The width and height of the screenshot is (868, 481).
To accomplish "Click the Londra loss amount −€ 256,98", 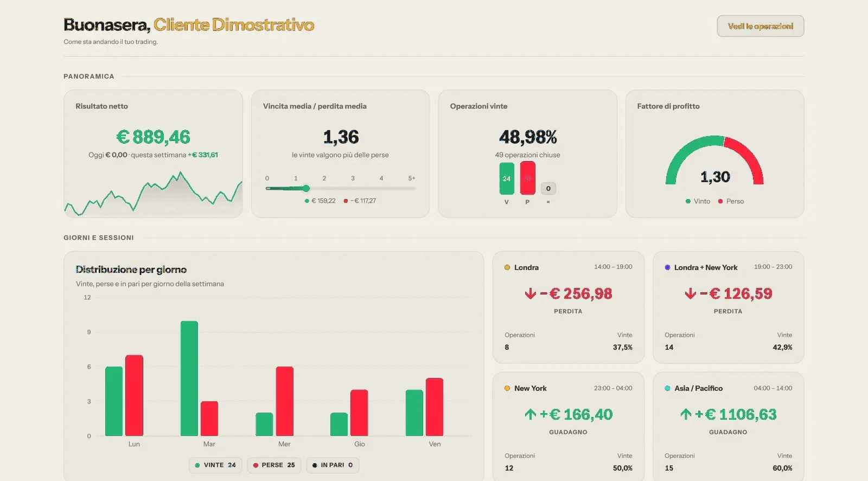I will [x=576, y=294].
